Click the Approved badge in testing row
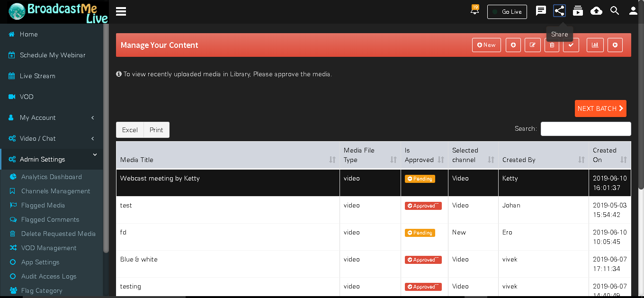The height and width of the screenshot is (298, 644). pyautogui.click(x=423, y=287)
